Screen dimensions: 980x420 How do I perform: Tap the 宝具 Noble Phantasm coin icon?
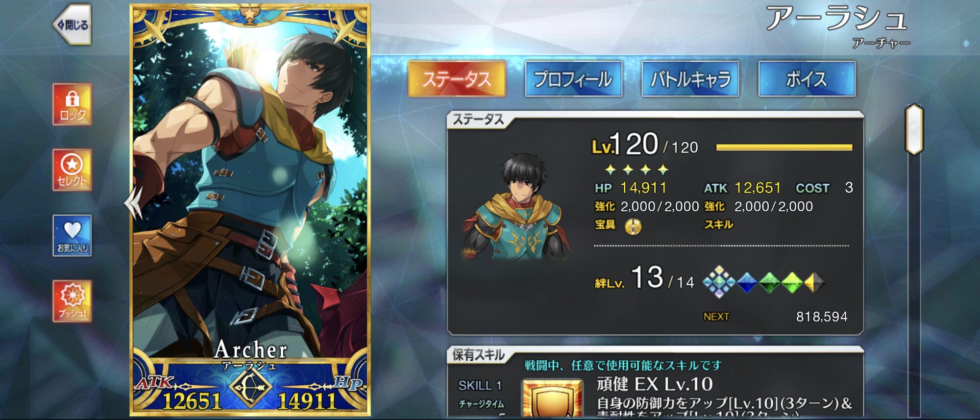pos(633,226)
